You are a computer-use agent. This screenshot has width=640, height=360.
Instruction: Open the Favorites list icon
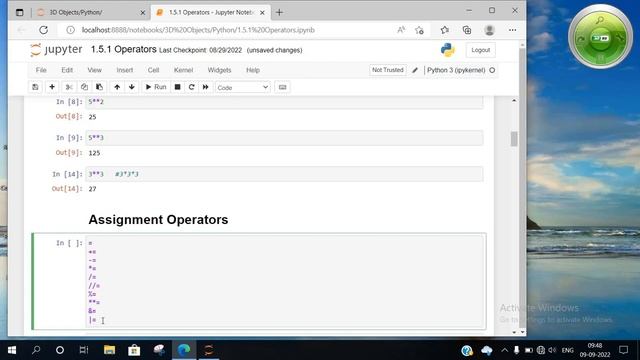click(x=444, y=30)
